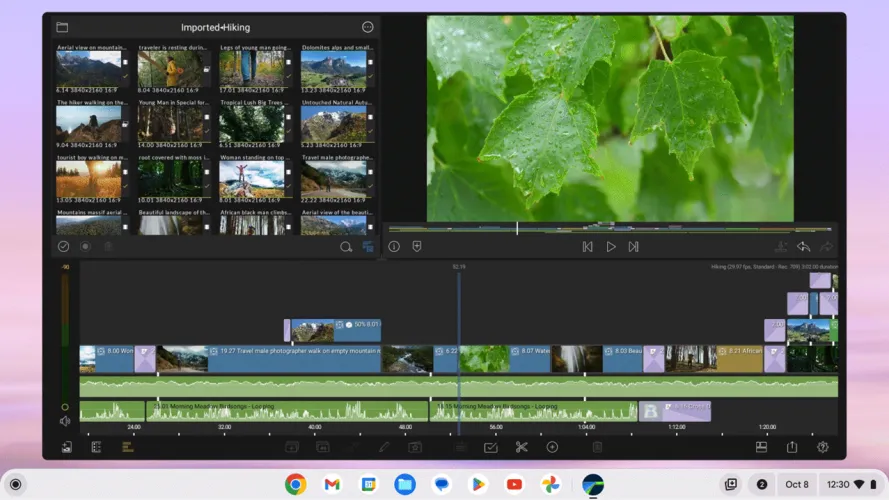
Task: Open the three-dots library options menu
Action: [367, 27]
